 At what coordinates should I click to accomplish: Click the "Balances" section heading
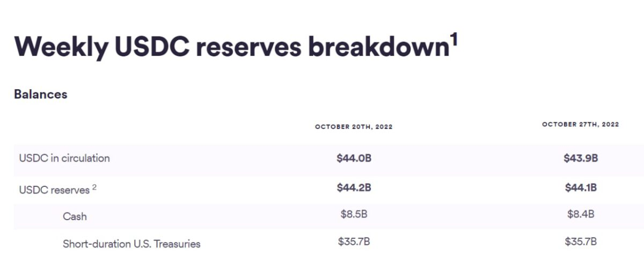point(40,94)
